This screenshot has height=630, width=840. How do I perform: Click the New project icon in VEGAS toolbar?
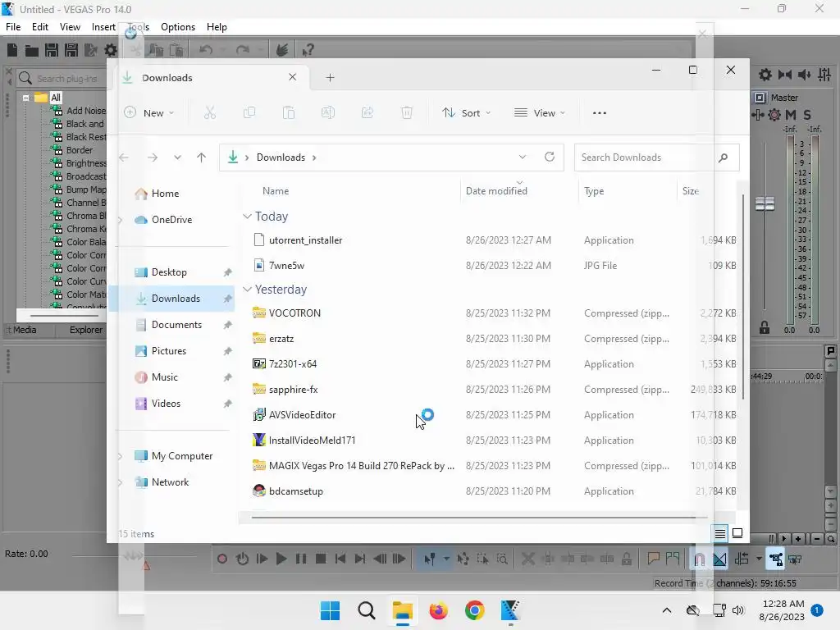coord(12,50)
